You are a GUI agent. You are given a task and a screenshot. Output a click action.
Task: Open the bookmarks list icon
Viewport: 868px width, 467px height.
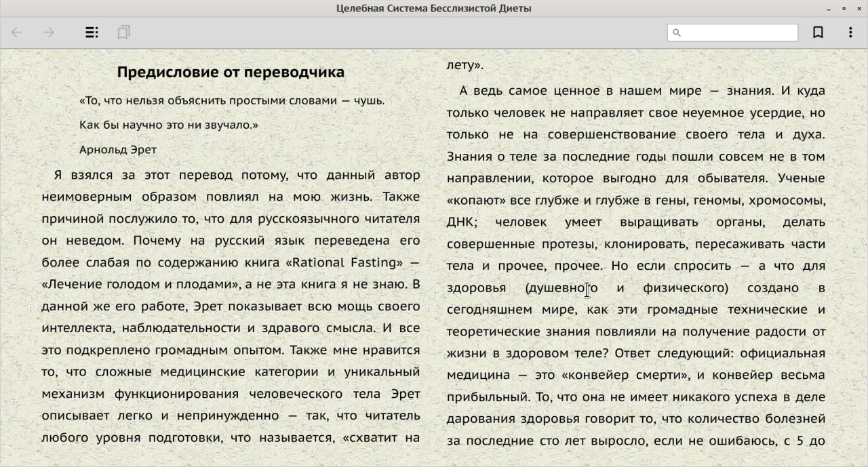[x=123, y=33]
